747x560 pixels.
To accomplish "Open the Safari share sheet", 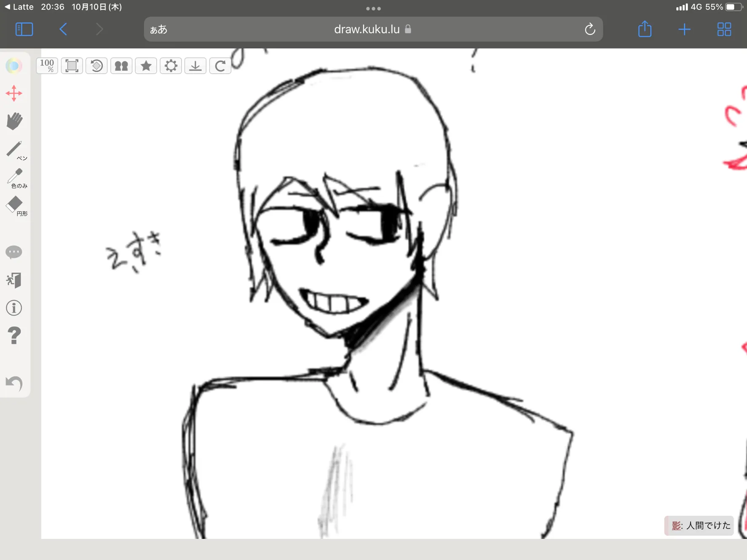I will coord(645,29).
